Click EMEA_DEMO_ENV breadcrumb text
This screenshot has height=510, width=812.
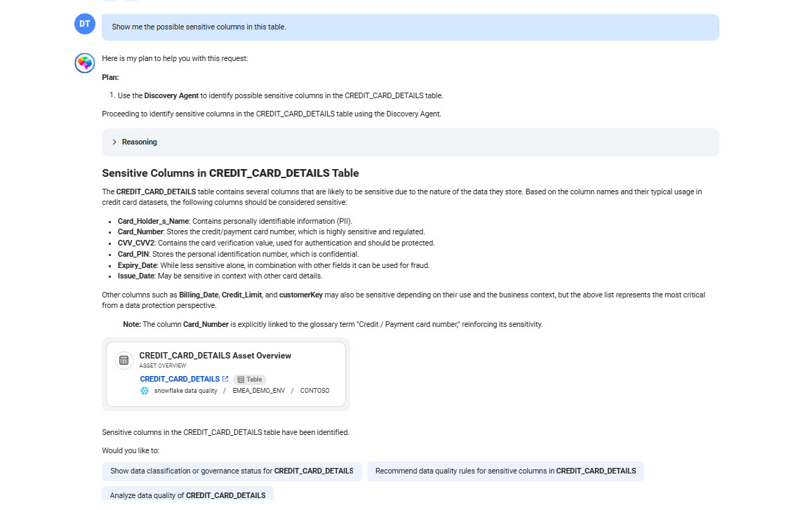(x=258, y=391)
